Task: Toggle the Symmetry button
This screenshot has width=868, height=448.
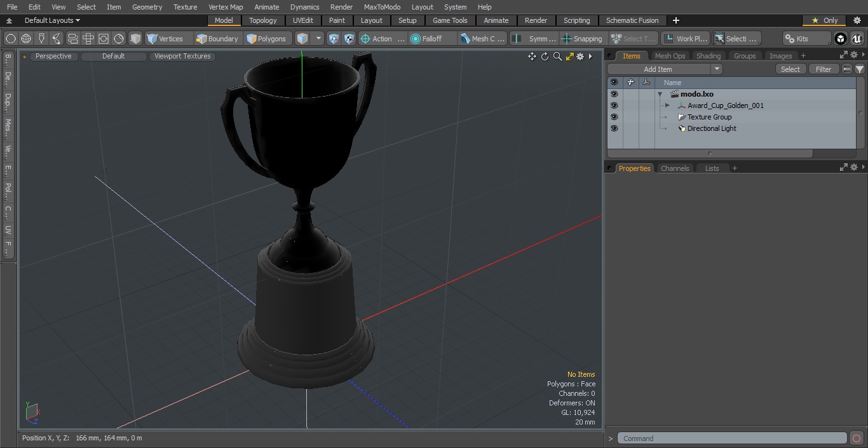Action: tap(535, 39)
